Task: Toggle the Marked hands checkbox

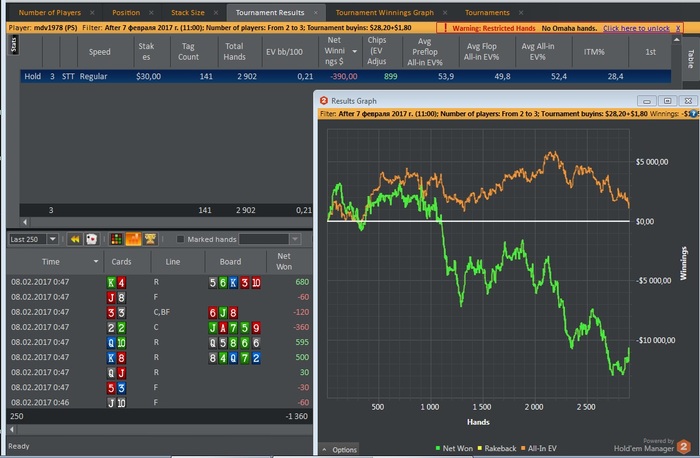Action: [x=180, y=239]
